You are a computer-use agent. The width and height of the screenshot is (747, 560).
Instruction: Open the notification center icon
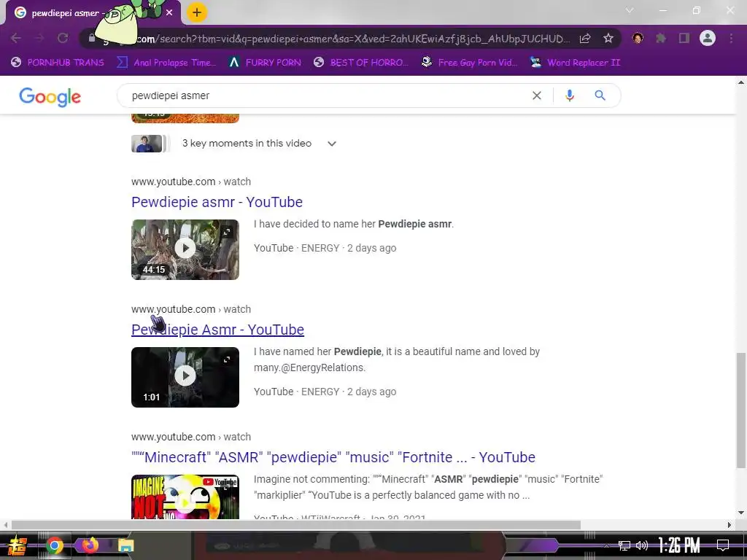[723, 545]
